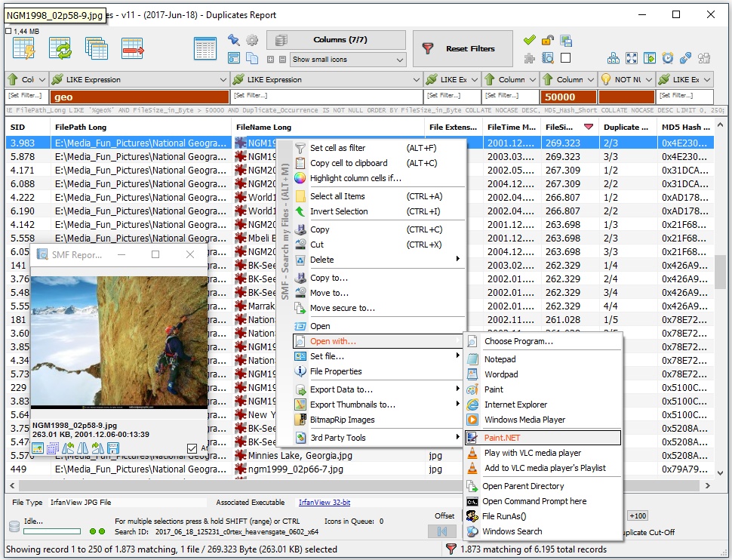Open the IrfanView 32-bit link
The width and height of the screenshot is (732, 560).
[x=324, y=502]
